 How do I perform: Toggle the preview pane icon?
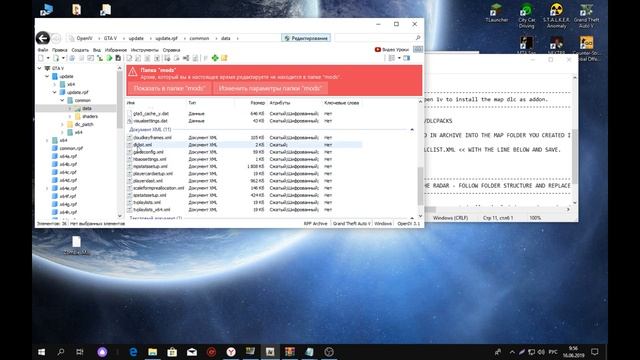point(407,58)
